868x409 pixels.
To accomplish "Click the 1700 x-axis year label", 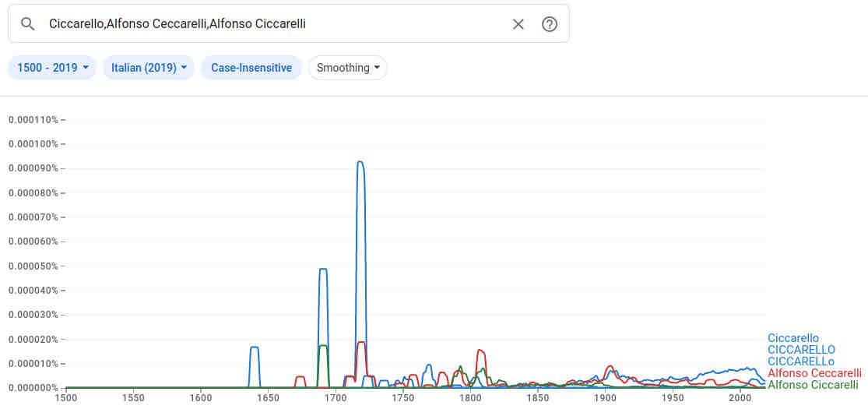I will 336,398.
